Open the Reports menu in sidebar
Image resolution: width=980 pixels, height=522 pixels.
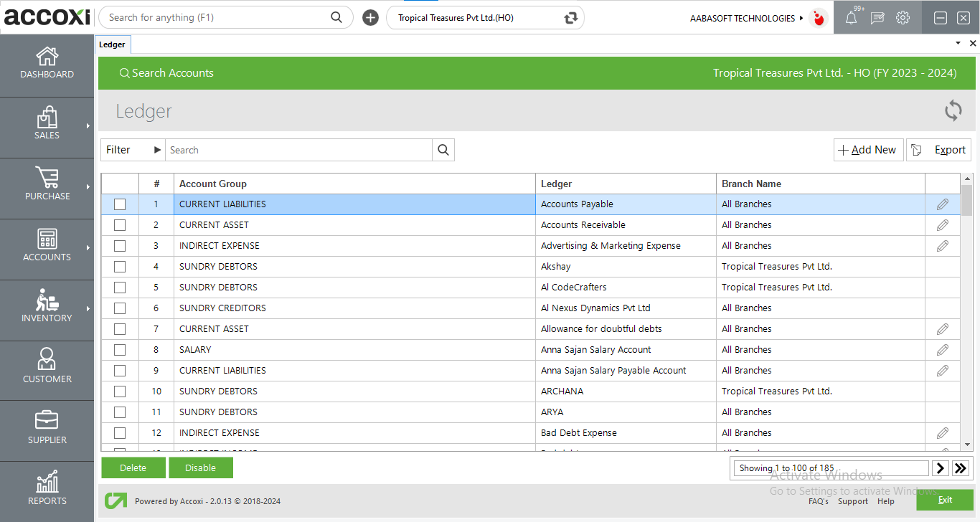click(x=47, y=490)
